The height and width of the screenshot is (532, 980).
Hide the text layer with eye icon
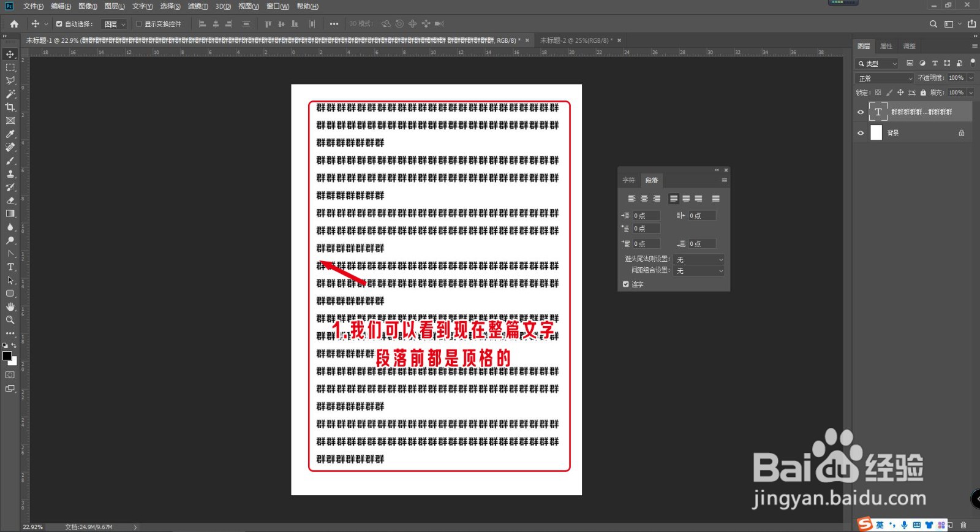[x=861, y=112]
